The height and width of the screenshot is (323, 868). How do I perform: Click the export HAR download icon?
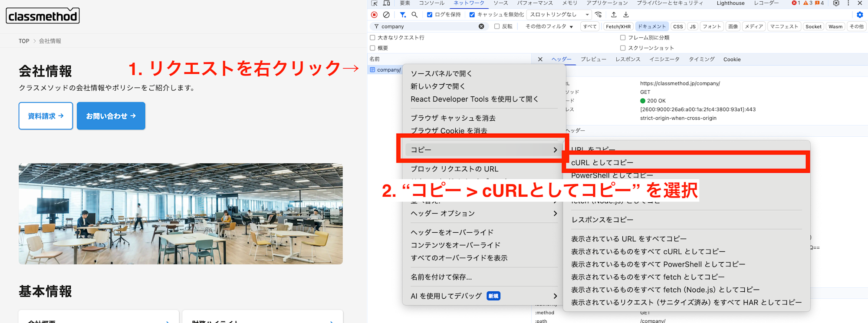(x=626, y=15)
